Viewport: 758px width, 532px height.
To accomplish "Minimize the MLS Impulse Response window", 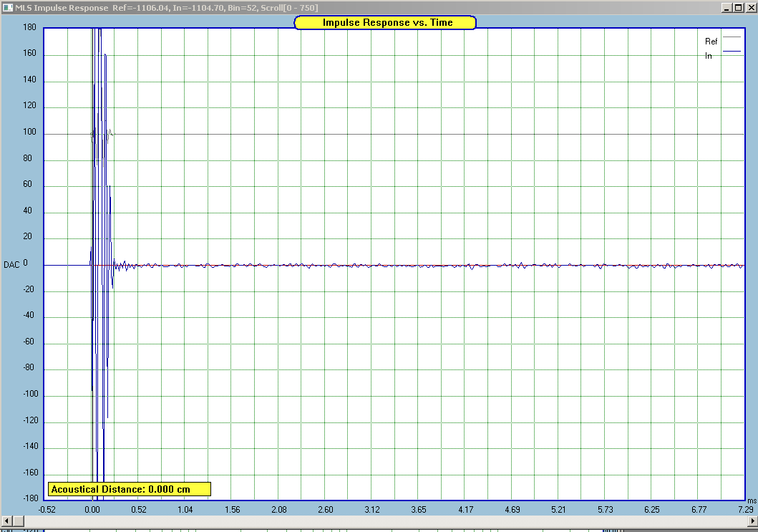I will tap(727, 8).
